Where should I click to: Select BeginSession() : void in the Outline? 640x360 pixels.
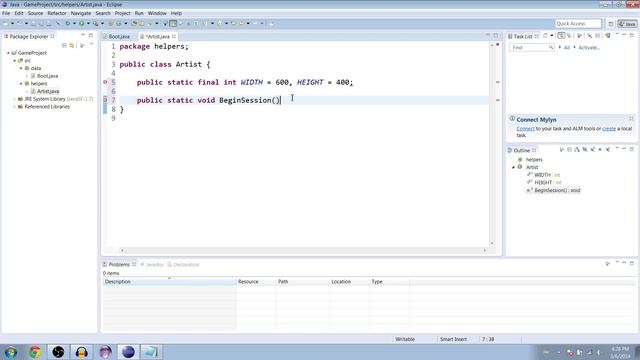(557, 190)
